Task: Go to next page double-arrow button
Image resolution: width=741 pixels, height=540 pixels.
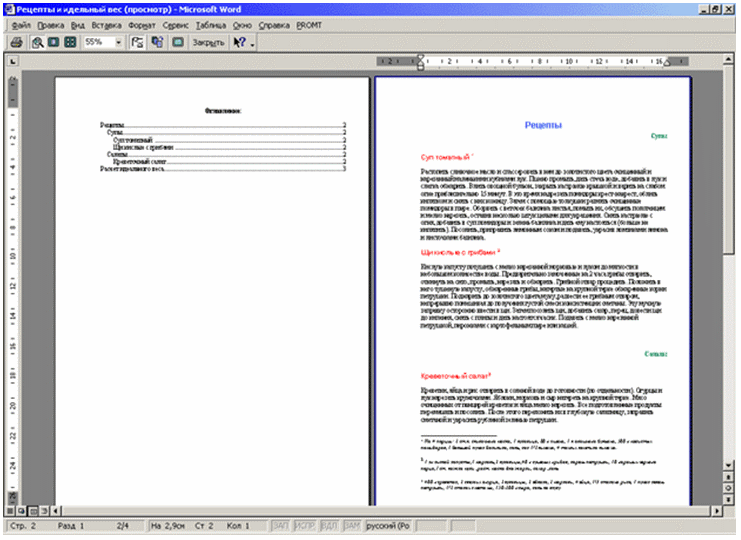Action: click(728, 499)
